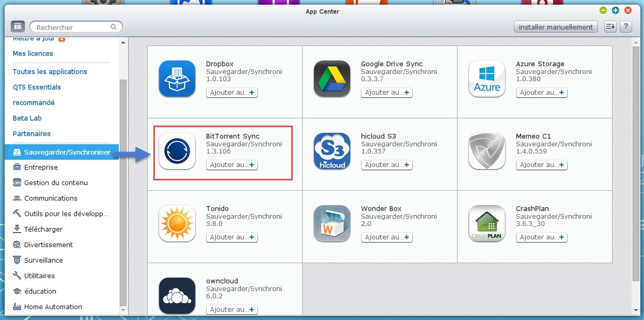This screenshot has height=320, width=644.
Task: Click the Memeo C1 title text
Action: tap(533, 136)
